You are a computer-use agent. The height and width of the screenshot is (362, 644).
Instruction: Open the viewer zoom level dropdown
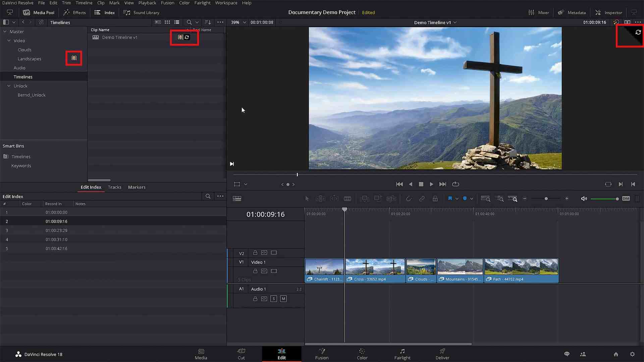click(x=244, y=22)
